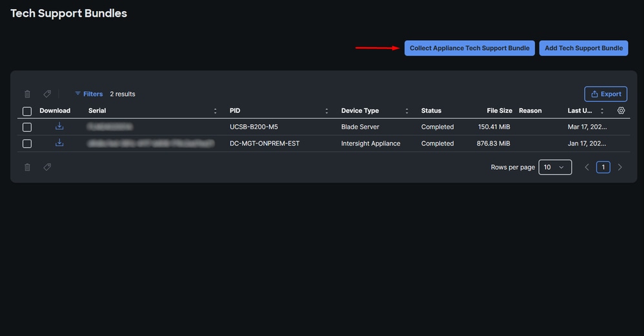Download the UCSB-B200-M5 bundle

point(59,126)
